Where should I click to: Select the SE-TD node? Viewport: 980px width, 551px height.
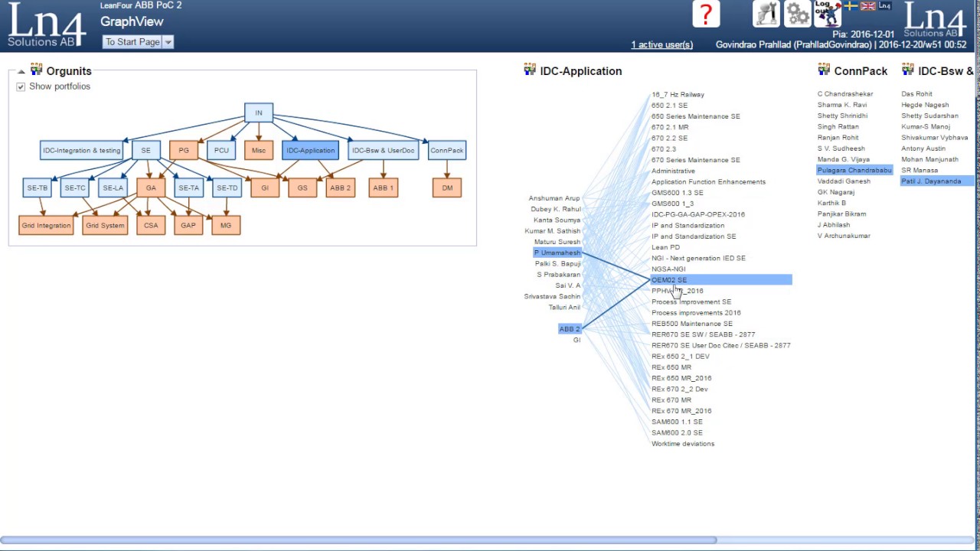click(x=227, y=187)
